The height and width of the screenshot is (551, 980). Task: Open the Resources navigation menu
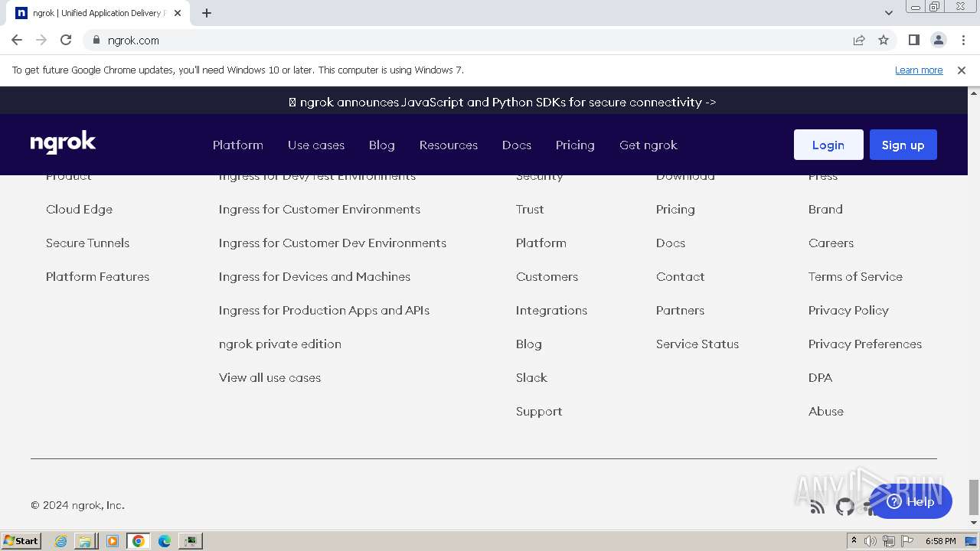pos(449,145)
